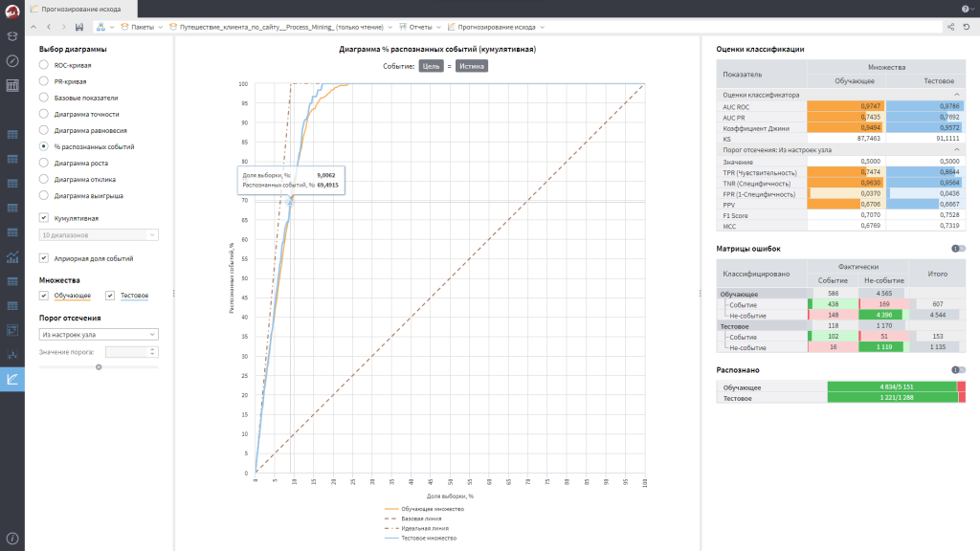Click the Пакеты breadcrumb item

(137, 27)
